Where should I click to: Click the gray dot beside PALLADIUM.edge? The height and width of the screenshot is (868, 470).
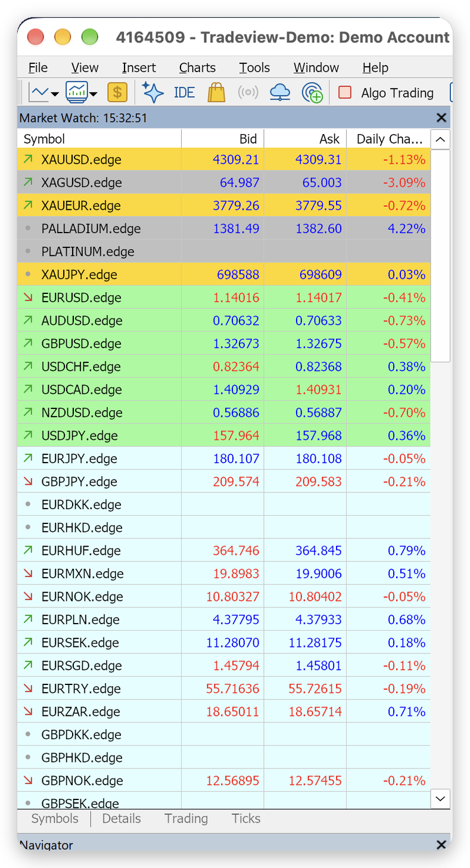click(x=28, y=228)
